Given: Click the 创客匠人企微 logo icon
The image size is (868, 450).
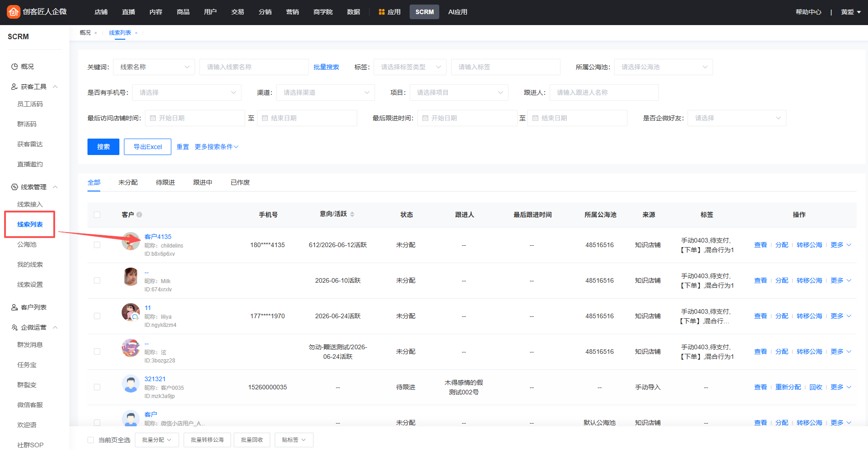Looking at the screenshot, I should [x=13, y=12].
